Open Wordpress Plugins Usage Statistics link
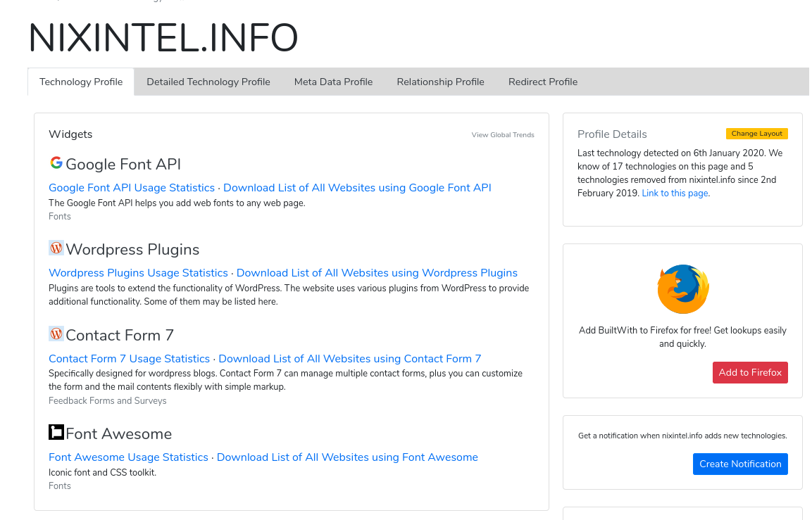812x520 pixels. point(138,273)
